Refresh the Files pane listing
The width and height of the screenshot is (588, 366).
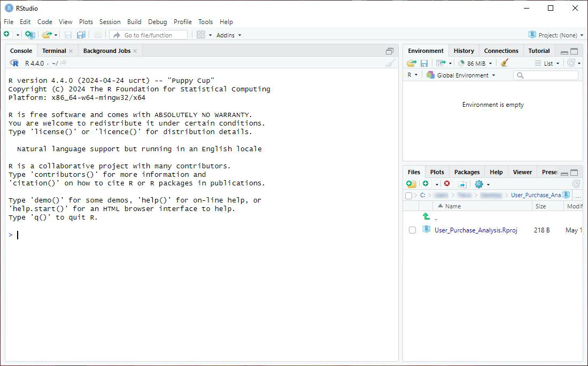tap(576, 184)
